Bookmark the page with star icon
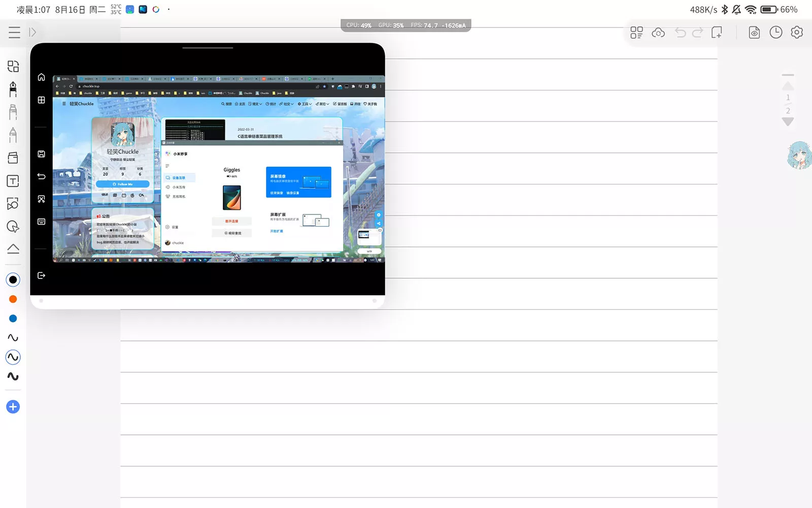The image size is (812, 508). coord(324,86)
